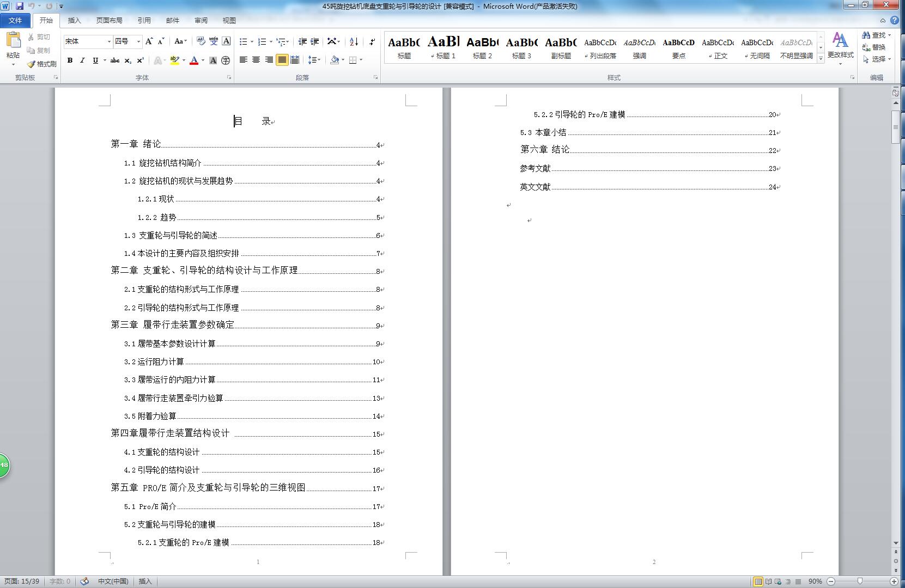The height and width of the screenshot is (588, 905).
Task: Toggle Bold formatting
Action: [70, 60]
